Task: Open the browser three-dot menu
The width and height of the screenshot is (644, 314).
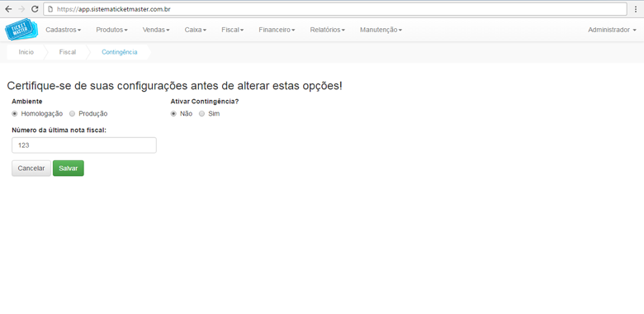Action: (x=636, y=9)
